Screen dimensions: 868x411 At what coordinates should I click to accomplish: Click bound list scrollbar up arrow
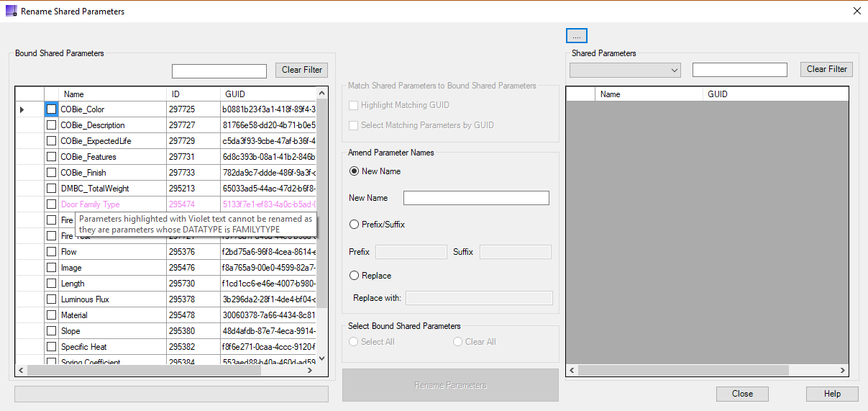(x=321, y=94)
